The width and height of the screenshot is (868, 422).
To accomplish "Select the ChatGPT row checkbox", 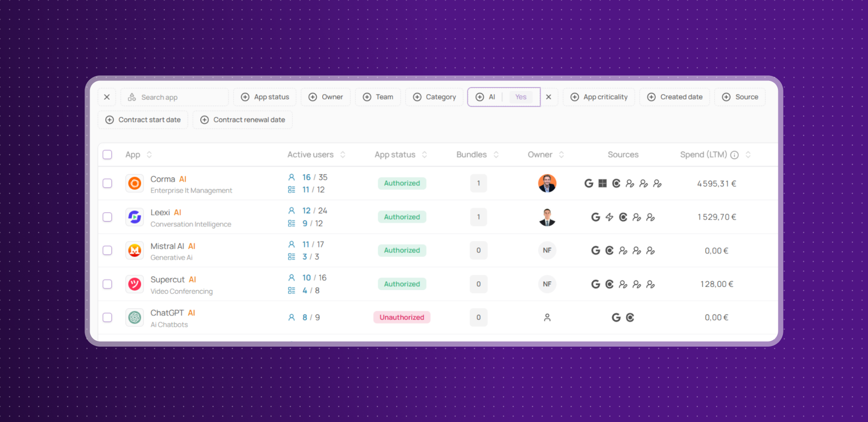I will [107, 318].
